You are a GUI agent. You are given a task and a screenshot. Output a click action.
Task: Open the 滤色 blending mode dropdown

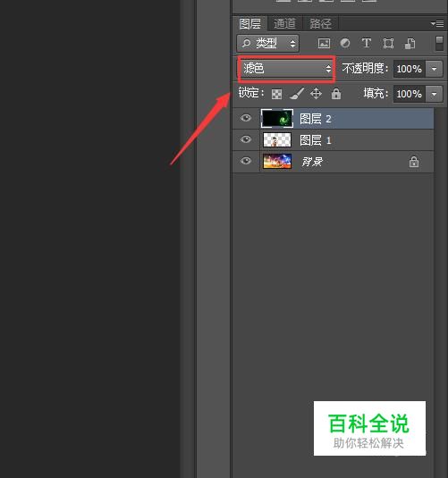286,69
